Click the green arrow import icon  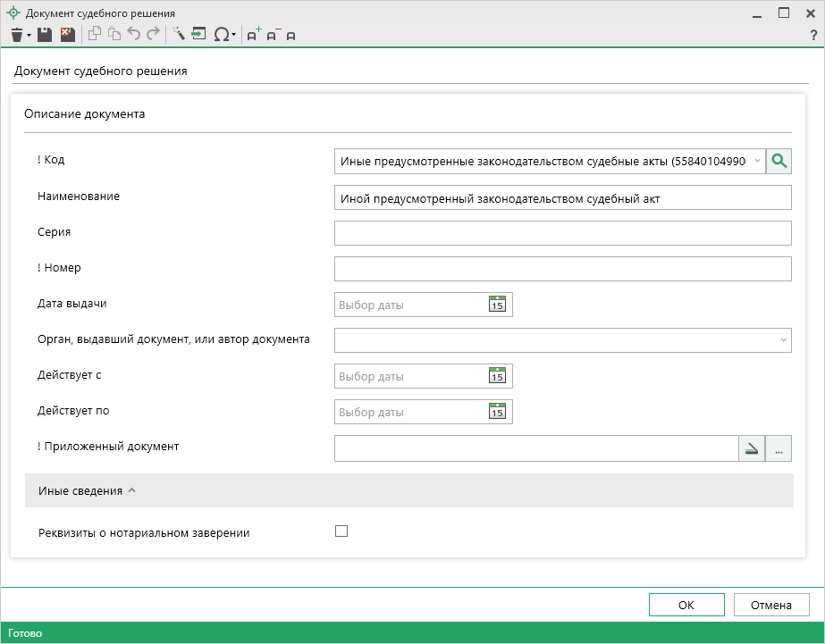pyautogui.click(x=198, y=35)
